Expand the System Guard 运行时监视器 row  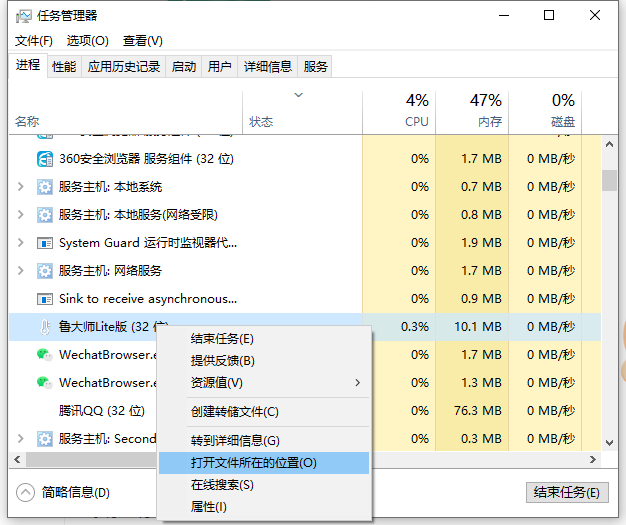coord(21,243)
